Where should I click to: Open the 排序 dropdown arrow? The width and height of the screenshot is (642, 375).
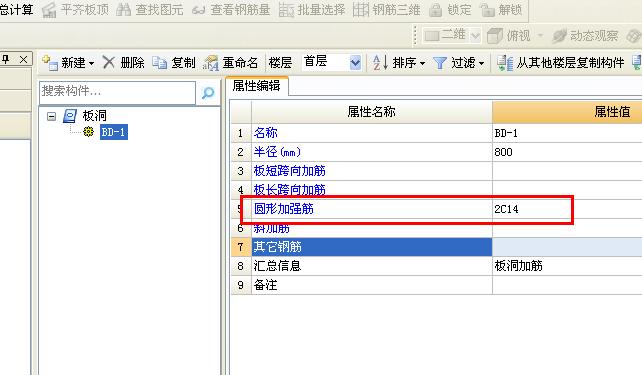pyautogui.click(x=423, y=63)
